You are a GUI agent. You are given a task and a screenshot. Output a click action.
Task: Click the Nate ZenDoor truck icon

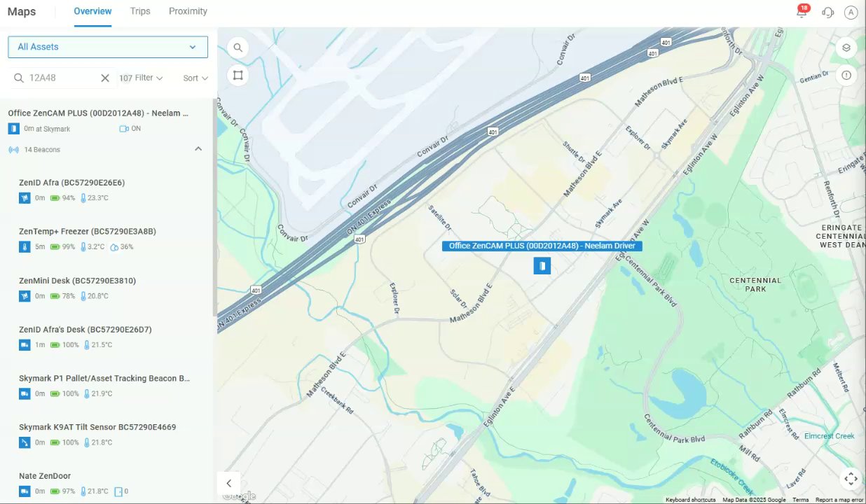pos(25,491)
